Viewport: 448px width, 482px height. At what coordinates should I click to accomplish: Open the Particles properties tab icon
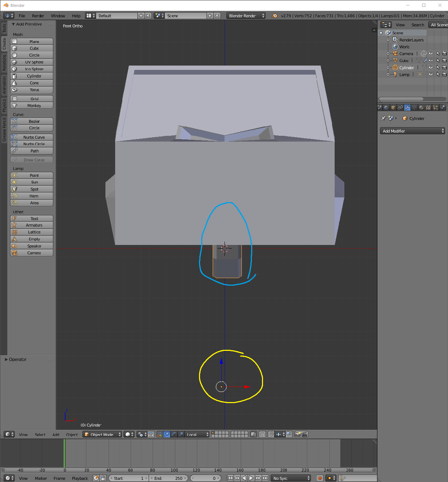(x=435, y=107)
